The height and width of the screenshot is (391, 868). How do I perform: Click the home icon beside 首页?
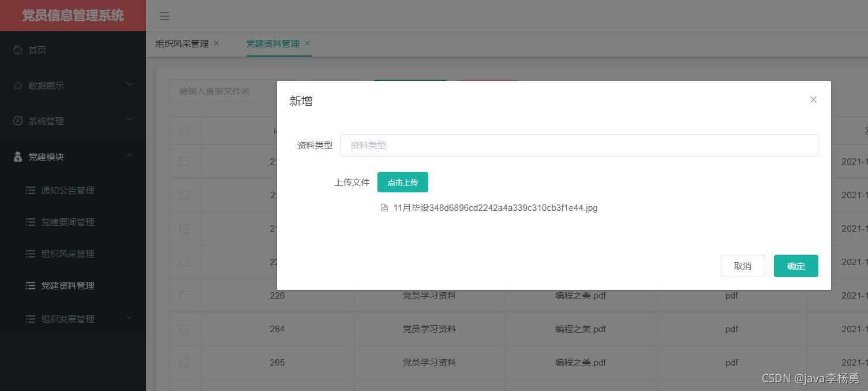pos(18,50)
